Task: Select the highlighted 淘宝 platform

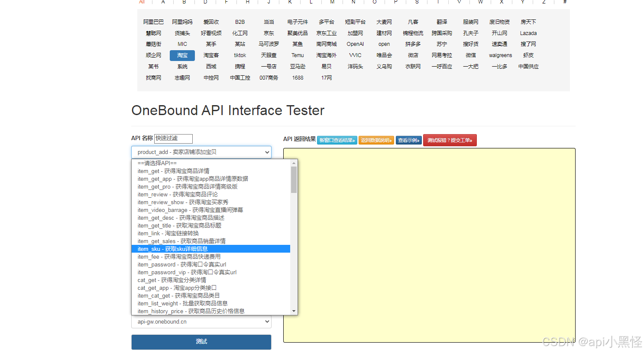Action: tap(182, 55)
